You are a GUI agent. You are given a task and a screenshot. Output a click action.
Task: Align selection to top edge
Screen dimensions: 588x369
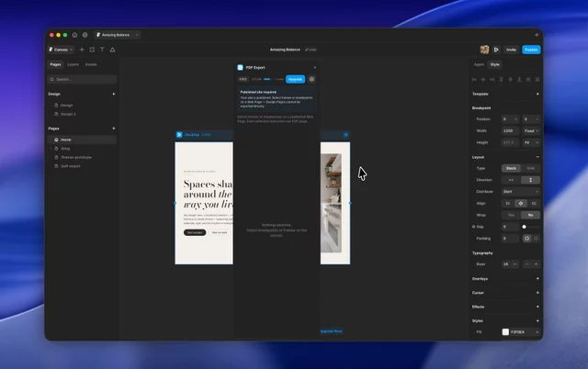501,80
